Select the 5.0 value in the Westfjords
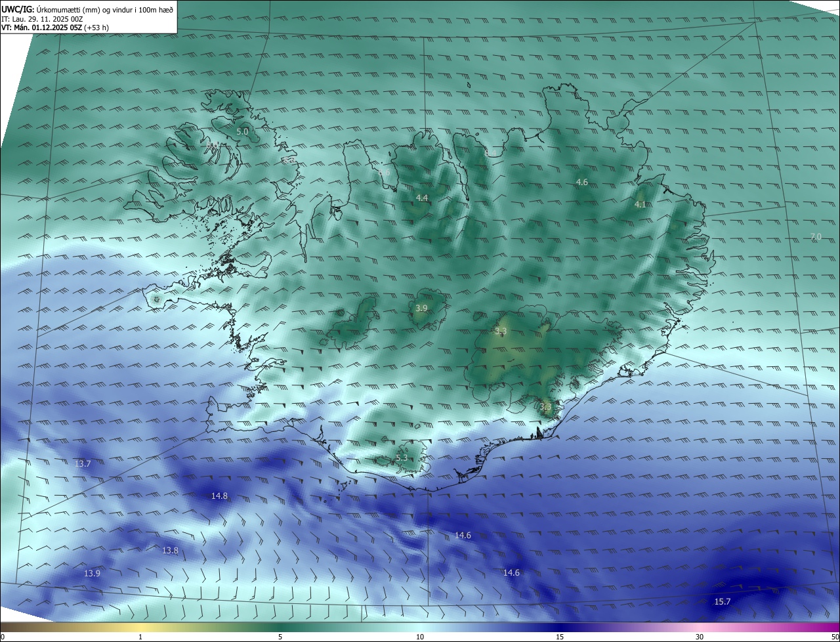 coord(242,132)
